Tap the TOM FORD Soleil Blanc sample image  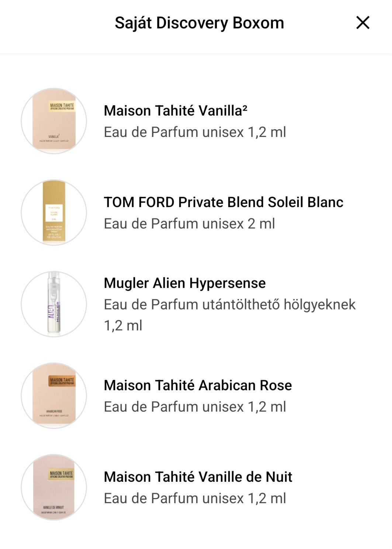tap(54, 212)
